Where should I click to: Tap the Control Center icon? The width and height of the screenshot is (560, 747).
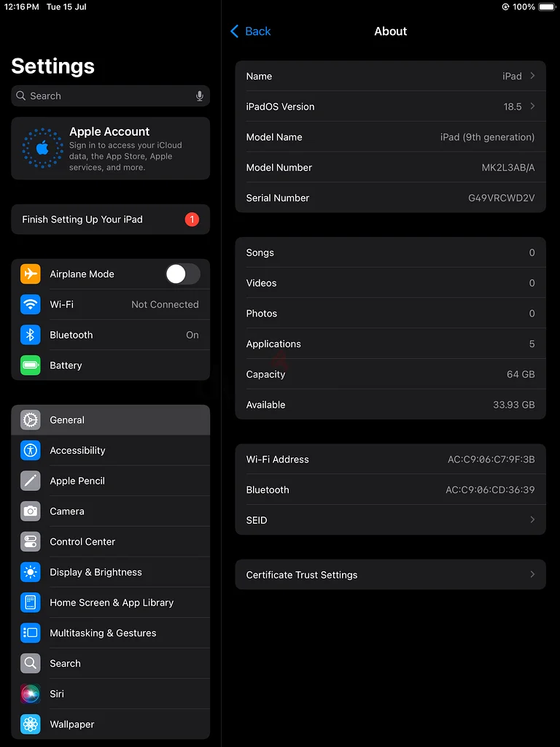click(31, 542)
